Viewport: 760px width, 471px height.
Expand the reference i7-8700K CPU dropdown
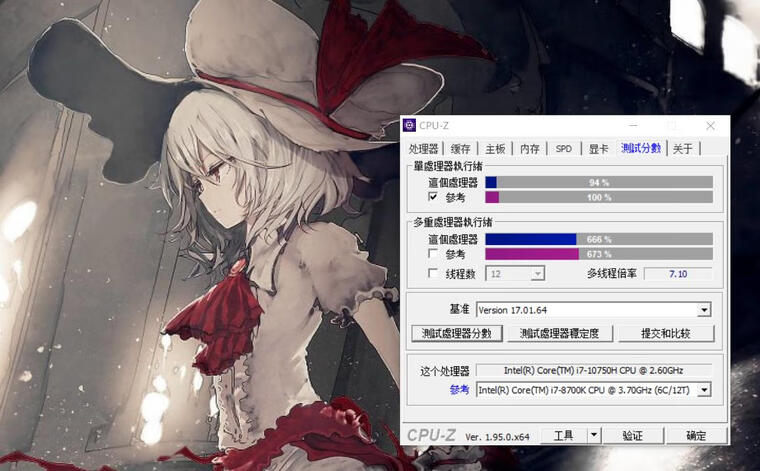click(x=704, y=390)
